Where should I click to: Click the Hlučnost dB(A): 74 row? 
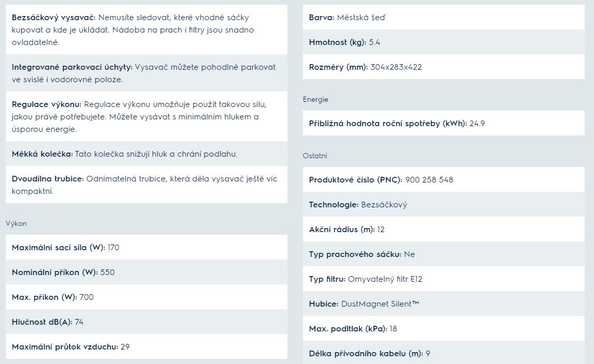[x=146, y=322]
